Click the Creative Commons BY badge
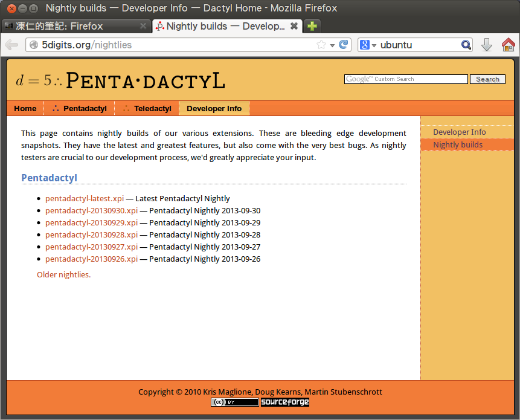Image resolution: width=520 pixels, height=420 pixels. point(234,401)
